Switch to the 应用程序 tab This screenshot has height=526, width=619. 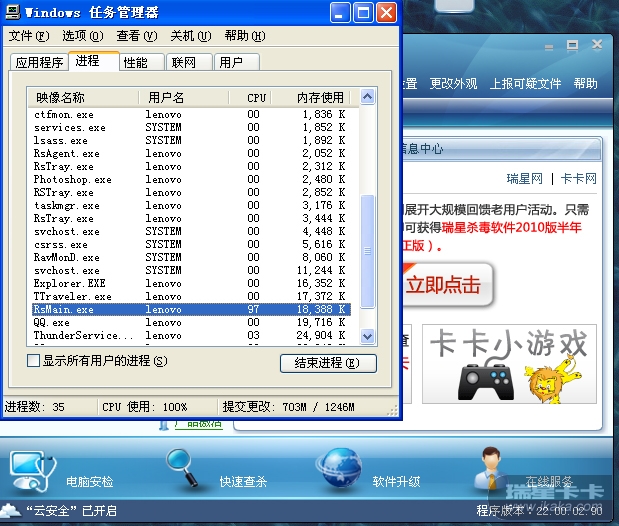point(39,62)
